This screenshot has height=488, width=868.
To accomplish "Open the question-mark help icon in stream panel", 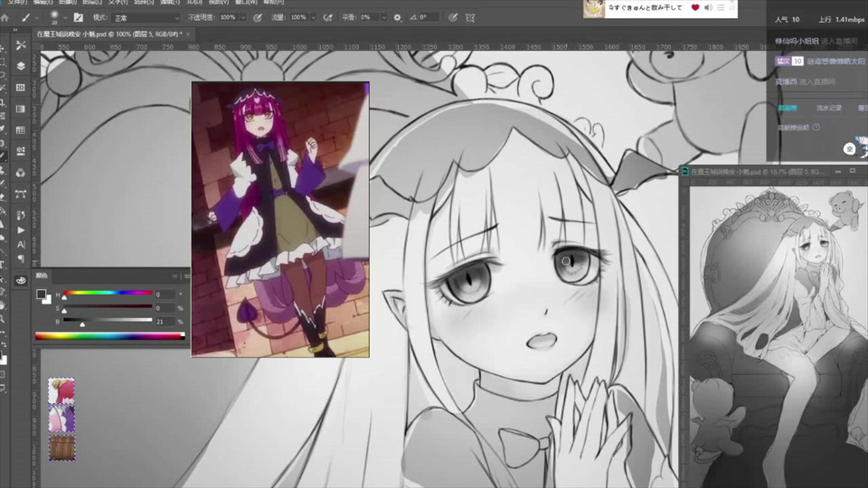I will 816,127.
